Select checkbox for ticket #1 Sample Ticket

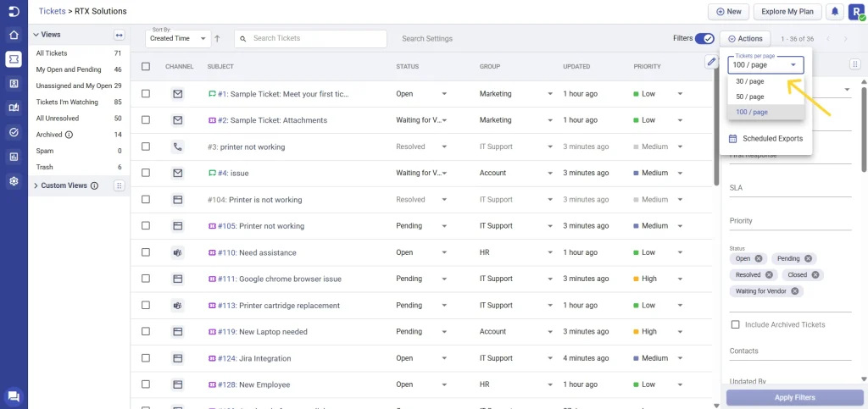pyautogui.click(x=146, y=94)
